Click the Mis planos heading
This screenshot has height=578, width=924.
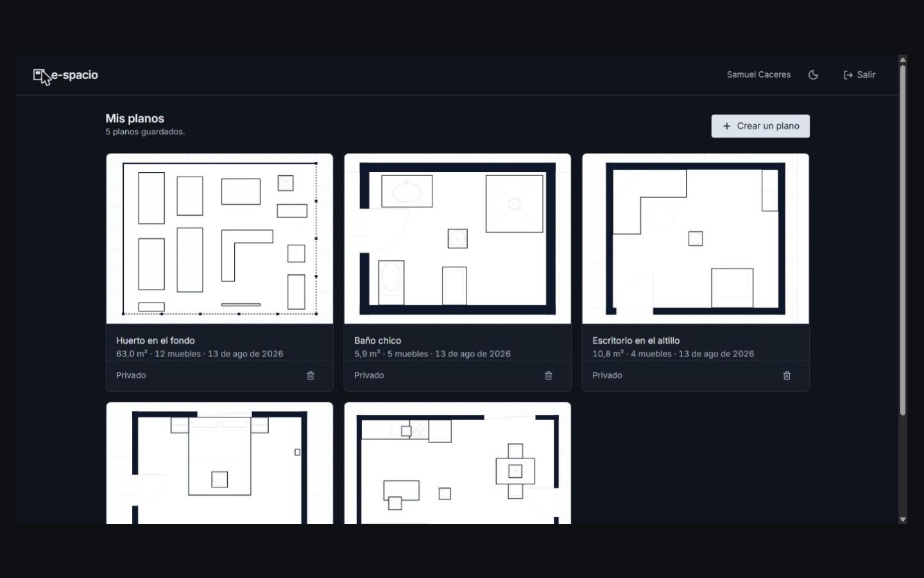[135, 118]
